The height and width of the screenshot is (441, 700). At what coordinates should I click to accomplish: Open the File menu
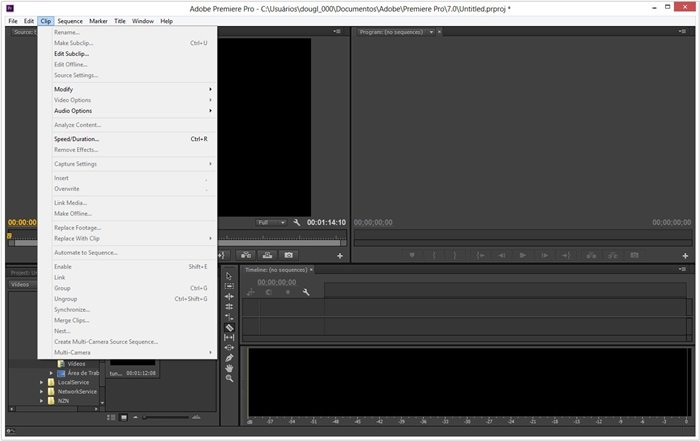(x=13, y=21)
